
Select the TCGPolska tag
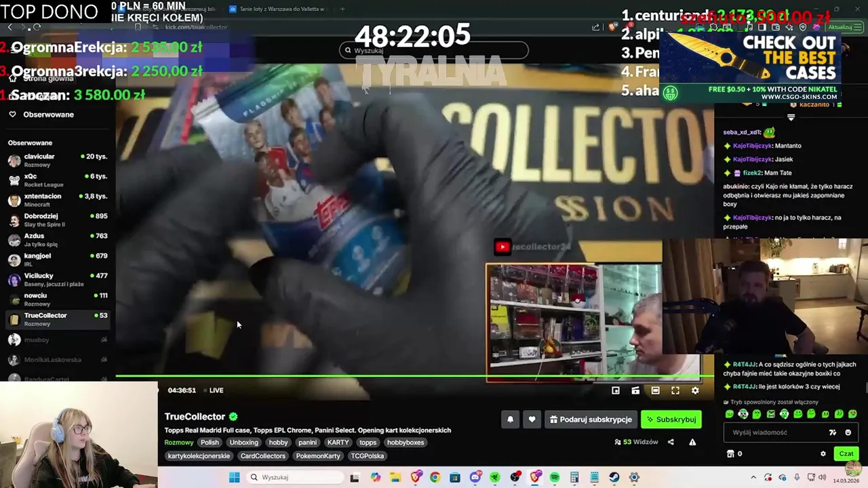[367, 456]
